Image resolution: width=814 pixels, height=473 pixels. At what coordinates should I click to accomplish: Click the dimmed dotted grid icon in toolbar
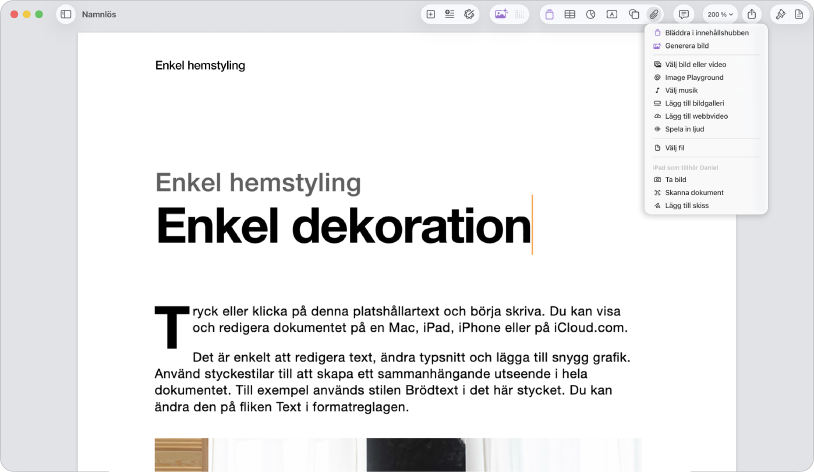coord(520,15)
